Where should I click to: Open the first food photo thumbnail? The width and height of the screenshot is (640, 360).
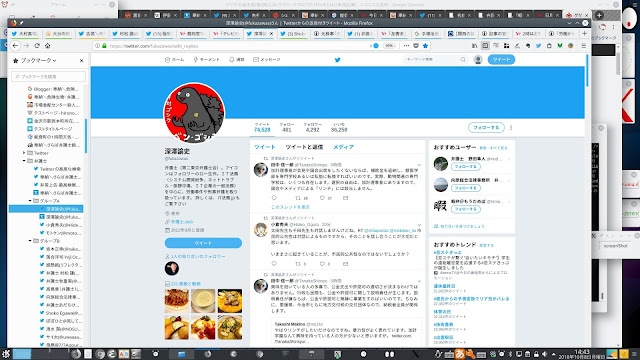177,301
